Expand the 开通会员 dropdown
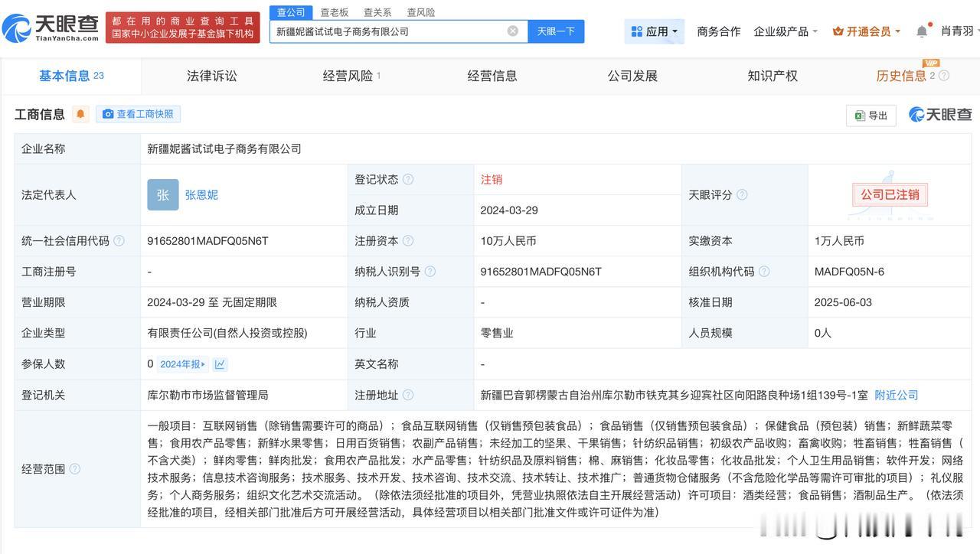Screen dimensions: 980x554 (x=867, y=31)
